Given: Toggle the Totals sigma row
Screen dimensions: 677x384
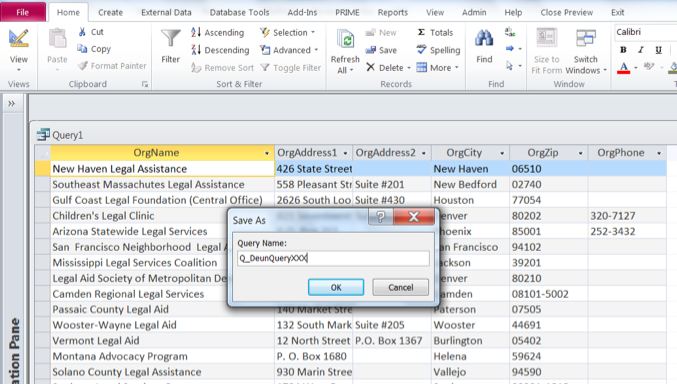Looking at the screenshot, I should (435, 32).
